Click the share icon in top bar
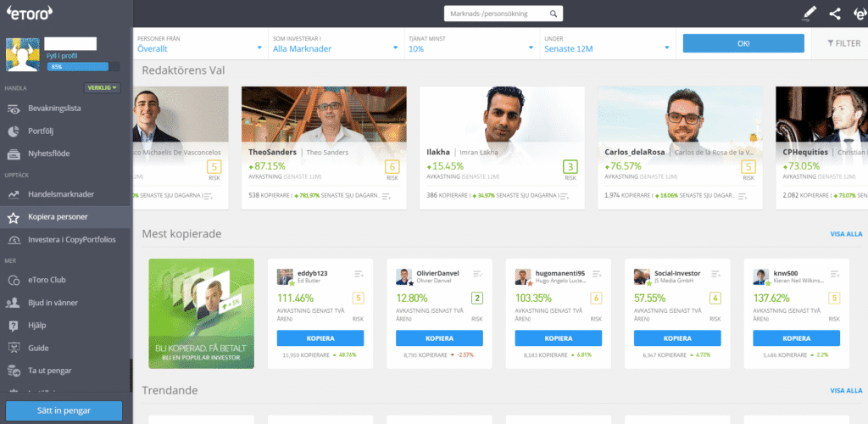Viewport: 868px width, 424px height. (835, 14)
